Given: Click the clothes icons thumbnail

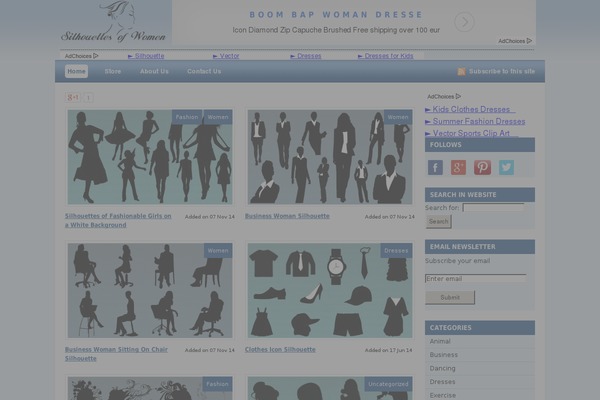Looking at the screenshot, I should coord(330,291).
